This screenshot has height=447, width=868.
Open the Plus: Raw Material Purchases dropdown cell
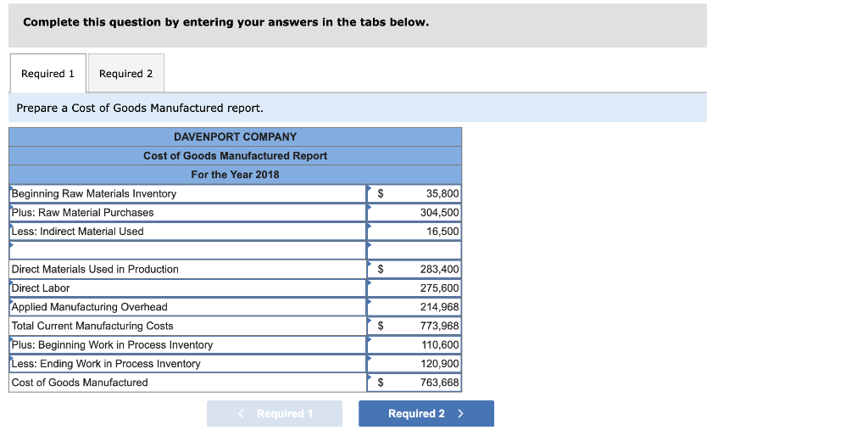point(188,213)
